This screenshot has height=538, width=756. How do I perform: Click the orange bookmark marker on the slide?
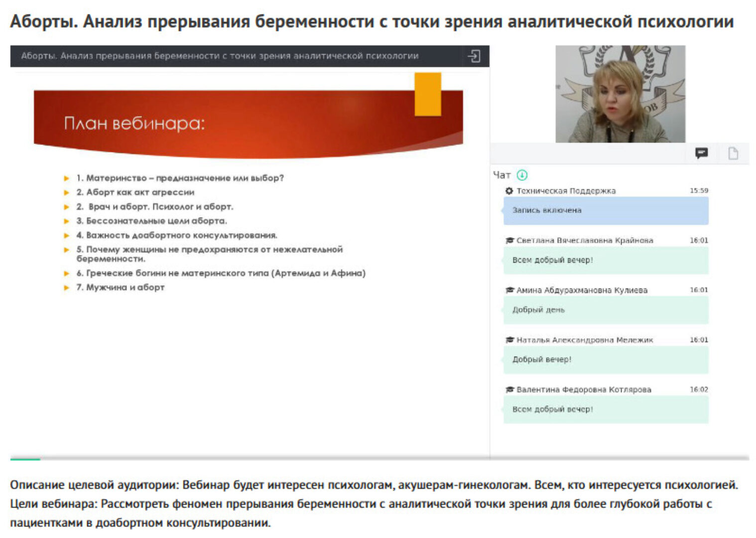(x=427, y=94)
